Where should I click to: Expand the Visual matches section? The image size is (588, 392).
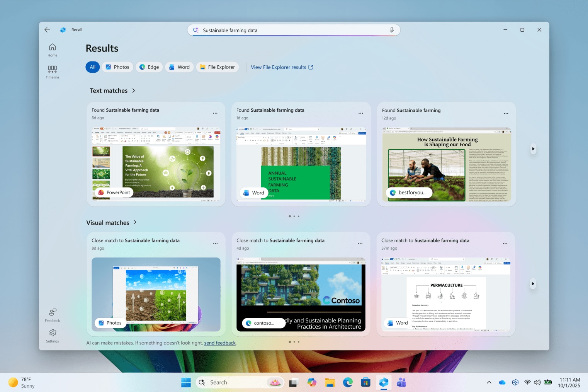click(x=112, y=223)
